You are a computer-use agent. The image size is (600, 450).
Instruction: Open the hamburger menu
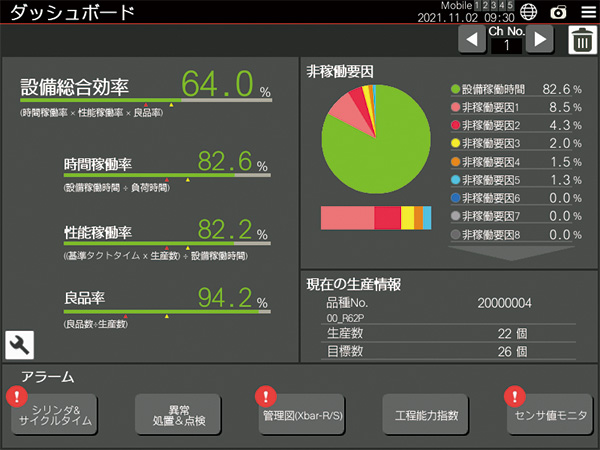[586, 12]
